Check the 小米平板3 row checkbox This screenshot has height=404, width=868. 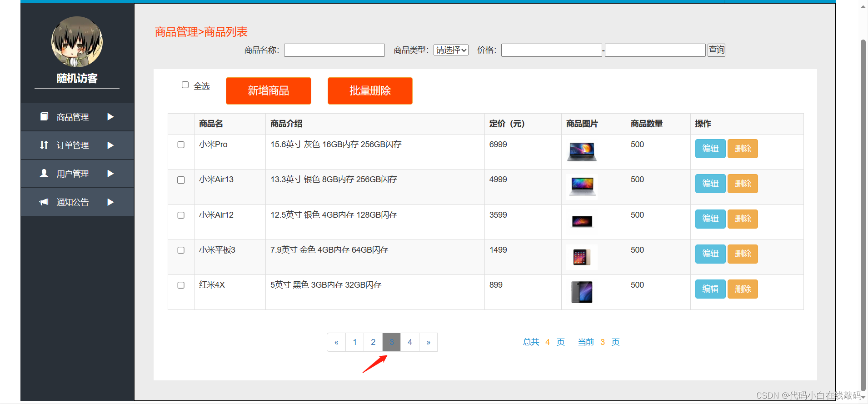click(181, 250)
